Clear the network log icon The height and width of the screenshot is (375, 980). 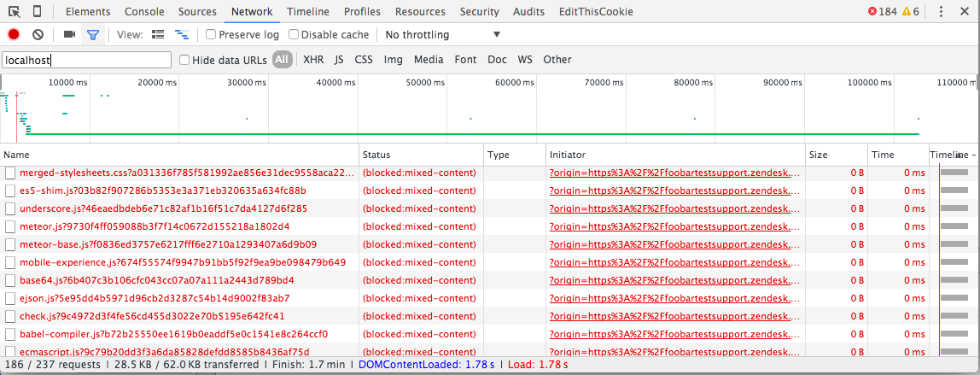click(38, 34)
